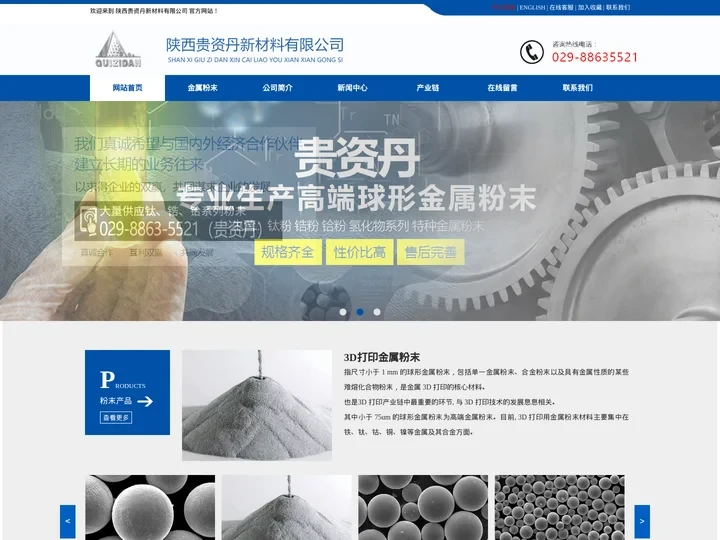Screen dimensions: 720x540
Task: Click the Quizidan pyramid company logo
Action: (118, 50)
